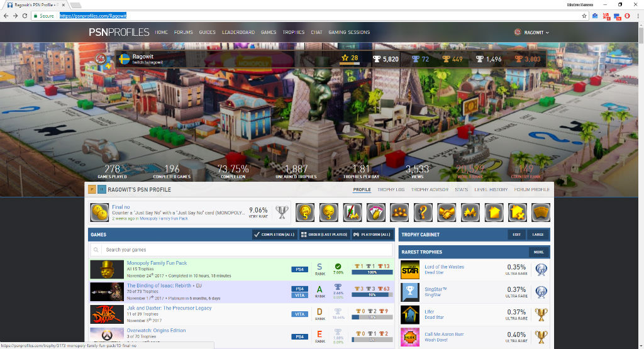The height and width of the screenshot is (349, 644).
Task: Open the gold house trophy icon
Action: [x=494, y=213]
